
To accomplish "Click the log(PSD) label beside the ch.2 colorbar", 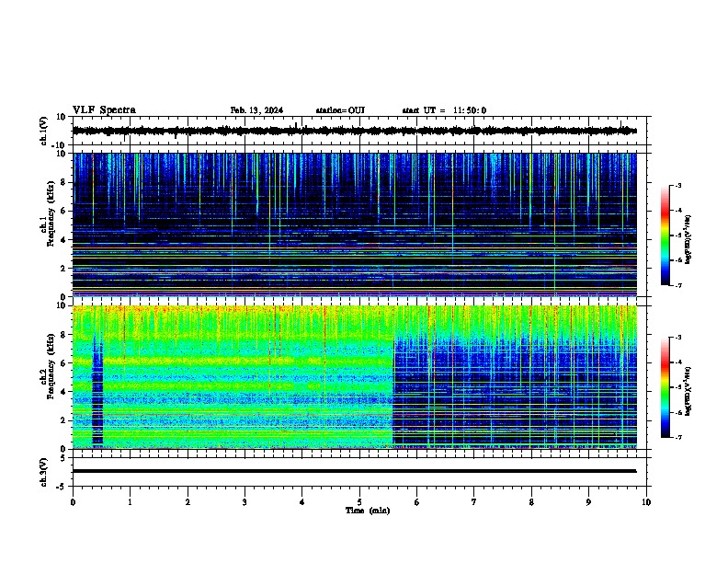I will (688, 391).
